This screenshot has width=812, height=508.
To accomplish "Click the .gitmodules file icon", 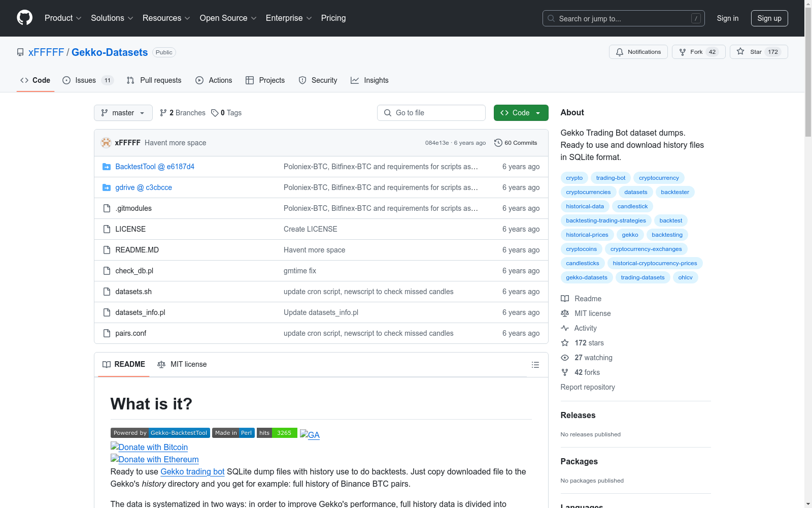I will coord(107,208).
